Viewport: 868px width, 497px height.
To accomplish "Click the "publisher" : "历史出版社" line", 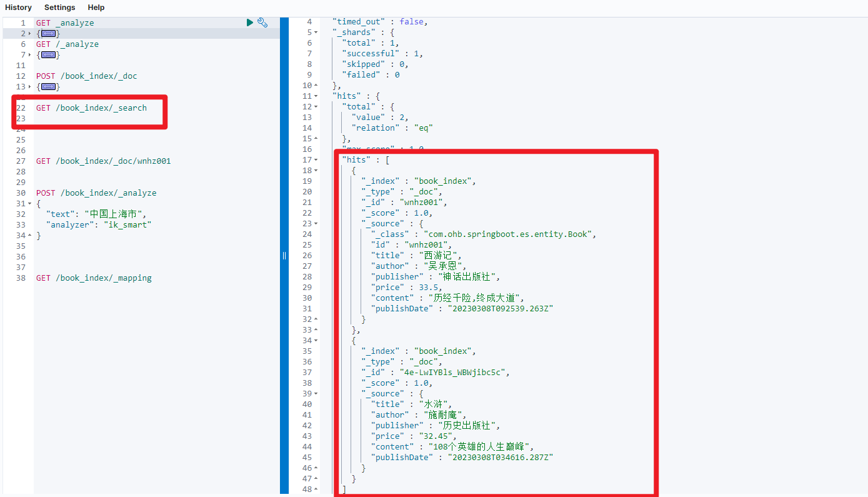I will tap(436, 425).
